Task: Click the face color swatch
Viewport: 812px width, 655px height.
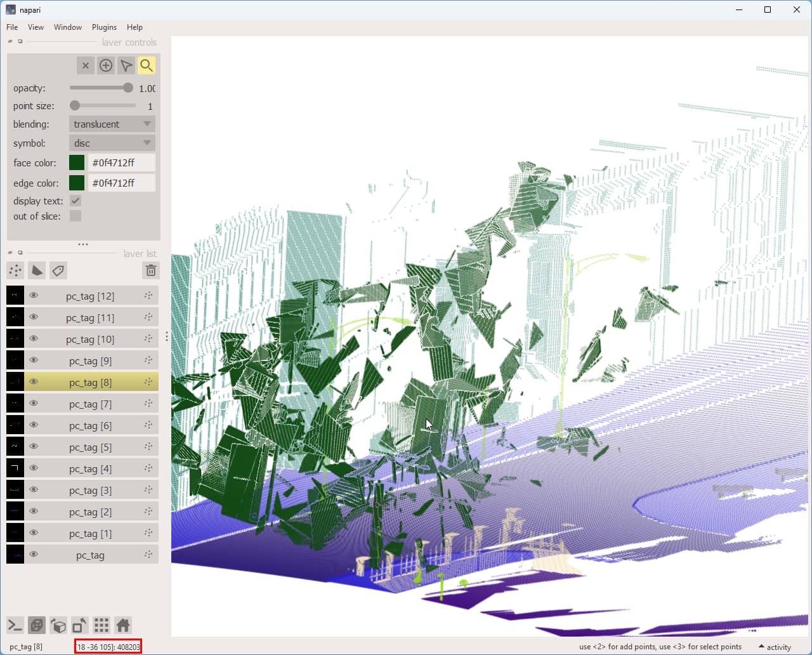Action: point(76,162)
